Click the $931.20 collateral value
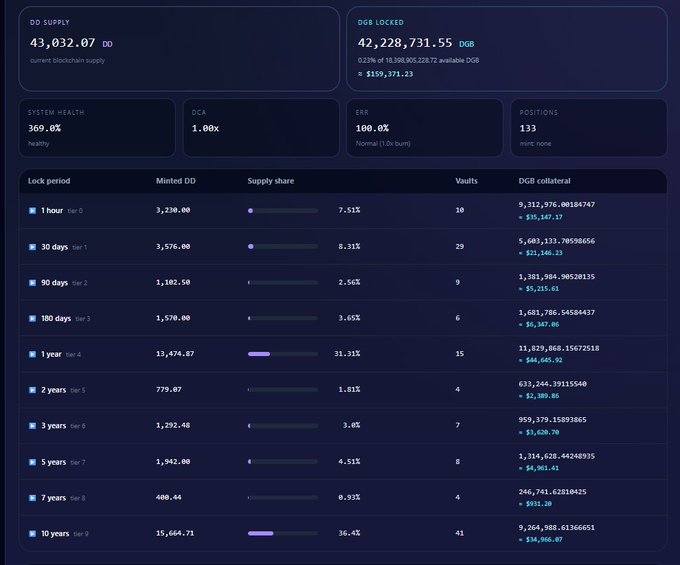 tap(539, 504)
